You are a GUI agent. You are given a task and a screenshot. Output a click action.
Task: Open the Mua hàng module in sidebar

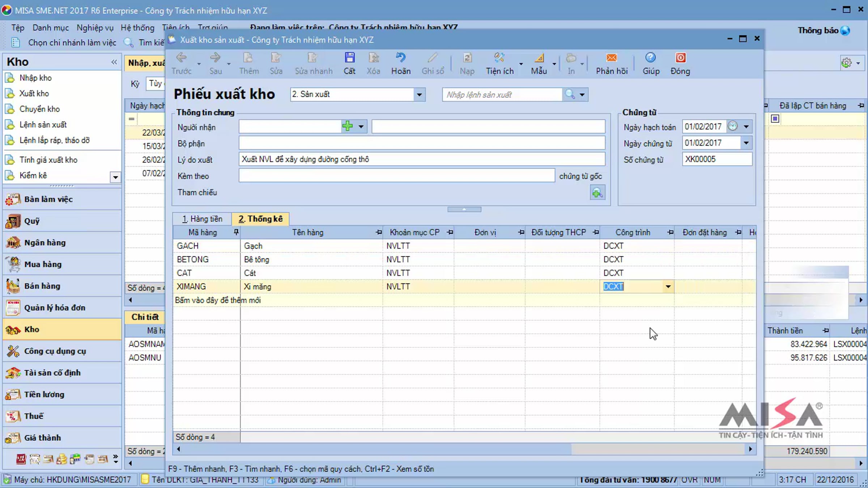[x=62, y=264]
